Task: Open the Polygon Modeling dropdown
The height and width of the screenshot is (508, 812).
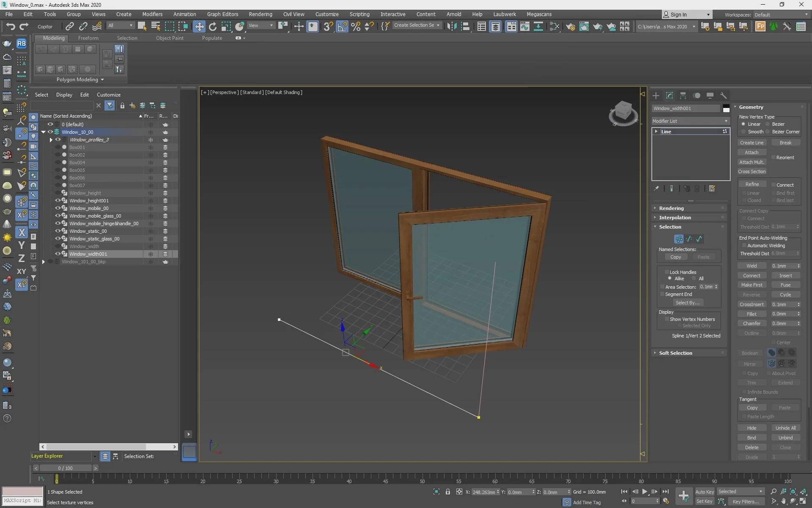Action: 80,80
